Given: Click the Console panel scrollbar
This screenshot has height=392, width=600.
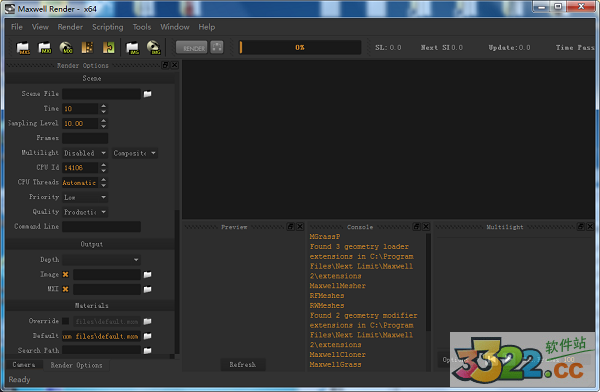Looking at the screenshot, I should click(428, 283).
